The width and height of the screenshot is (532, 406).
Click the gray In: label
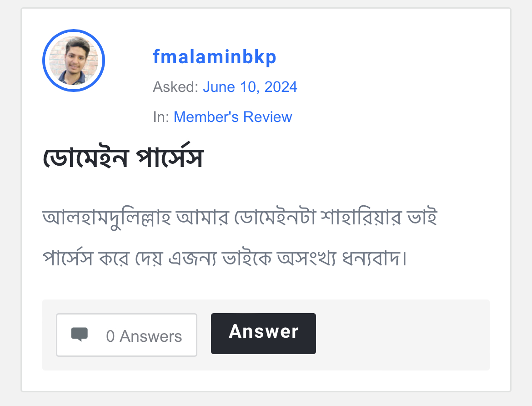coord(161,117)
